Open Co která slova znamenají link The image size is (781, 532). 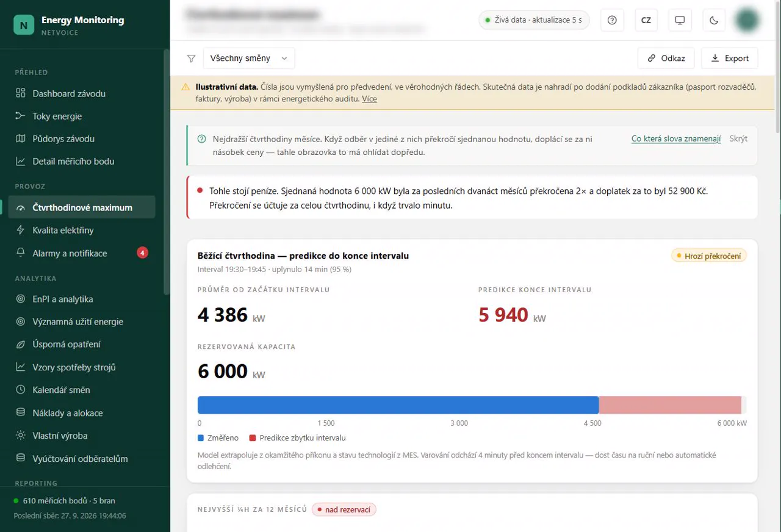[x=676, y=139]
